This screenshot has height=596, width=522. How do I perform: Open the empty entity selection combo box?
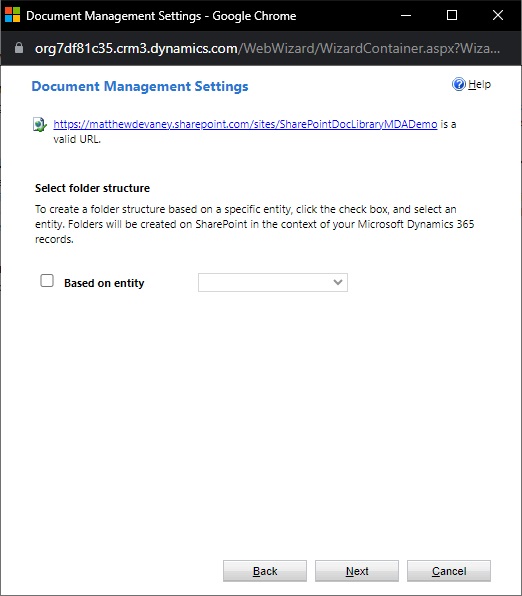[x=273, y=282]
